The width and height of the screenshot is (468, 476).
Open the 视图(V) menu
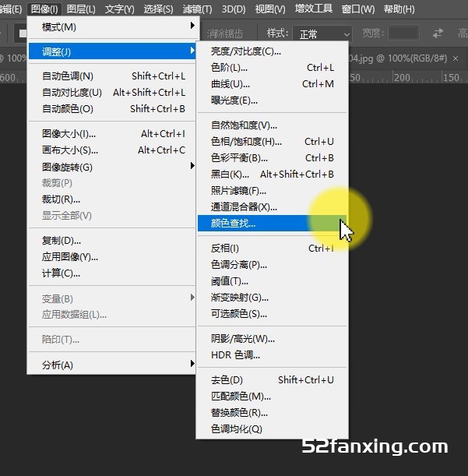coord(270,9)
